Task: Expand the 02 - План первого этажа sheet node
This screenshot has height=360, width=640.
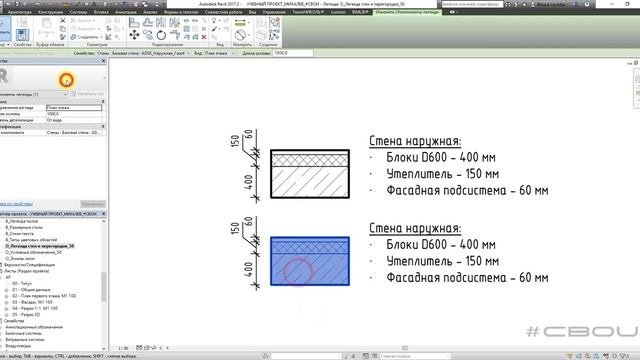Action: pos(7,296)
